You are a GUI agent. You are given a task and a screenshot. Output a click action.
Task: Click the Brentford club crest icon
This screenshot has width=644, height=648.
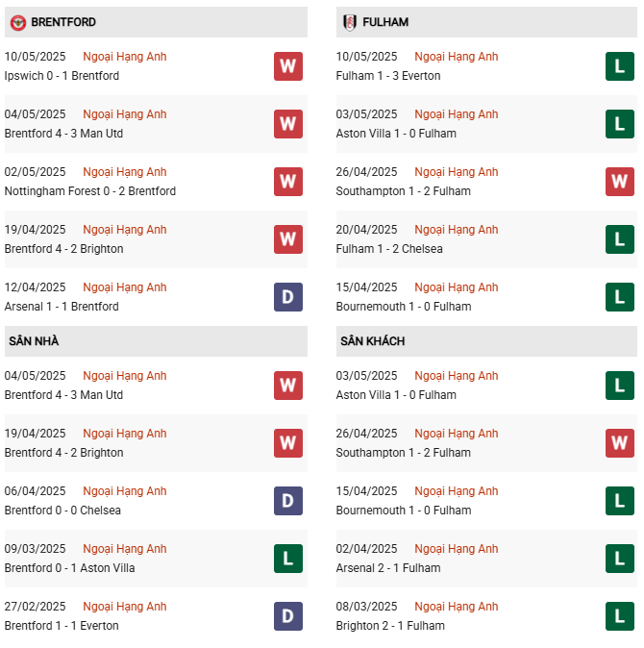pyautogui.click(x=17, y=22)
